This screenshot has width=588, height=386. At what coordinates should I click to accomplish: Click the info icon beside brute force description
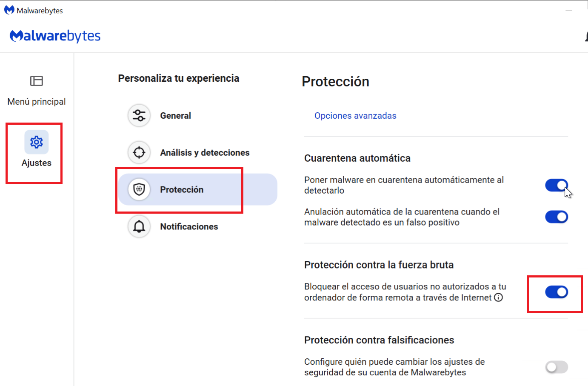498,297
